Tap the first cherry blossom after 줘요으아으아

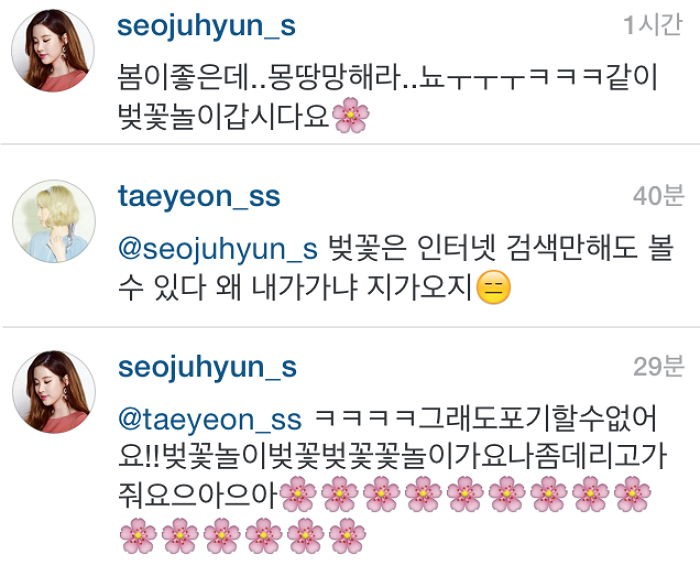point(298,494)
